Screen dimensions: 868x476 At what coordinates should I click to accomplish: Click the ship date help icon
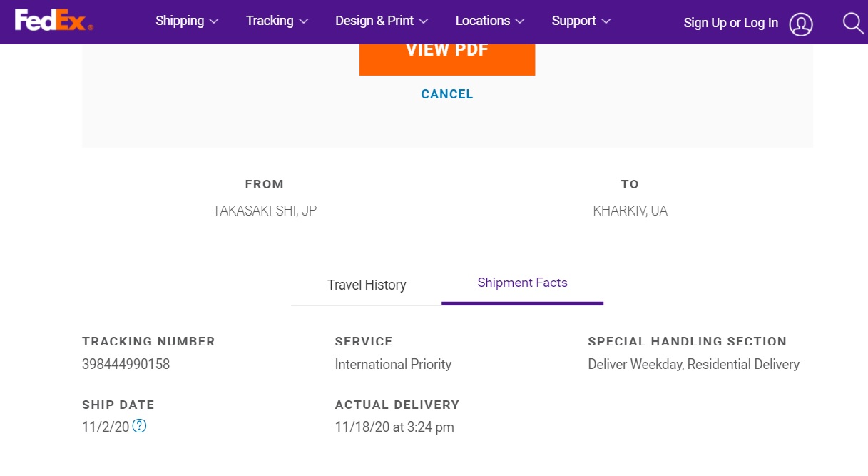[x=140, y=426]
